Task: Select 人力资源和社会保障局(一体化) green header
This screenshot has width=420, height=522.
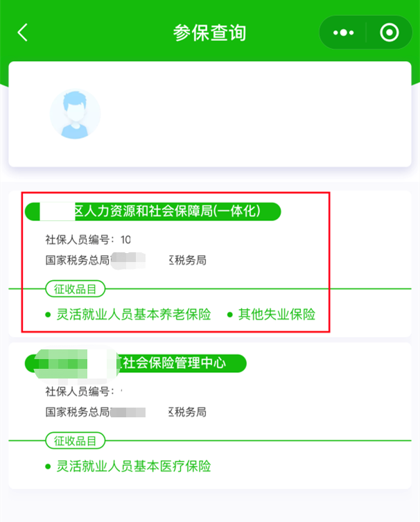Action: [152, 211]
